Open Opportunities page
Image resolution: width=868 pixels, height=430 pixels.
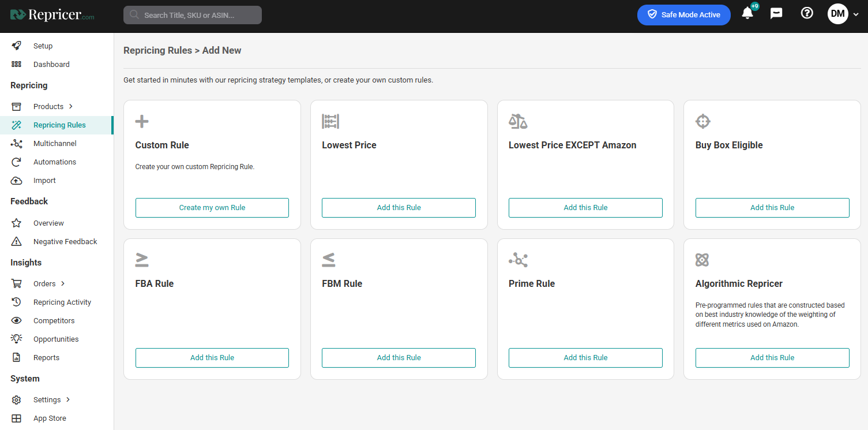(x=57, y=339)
